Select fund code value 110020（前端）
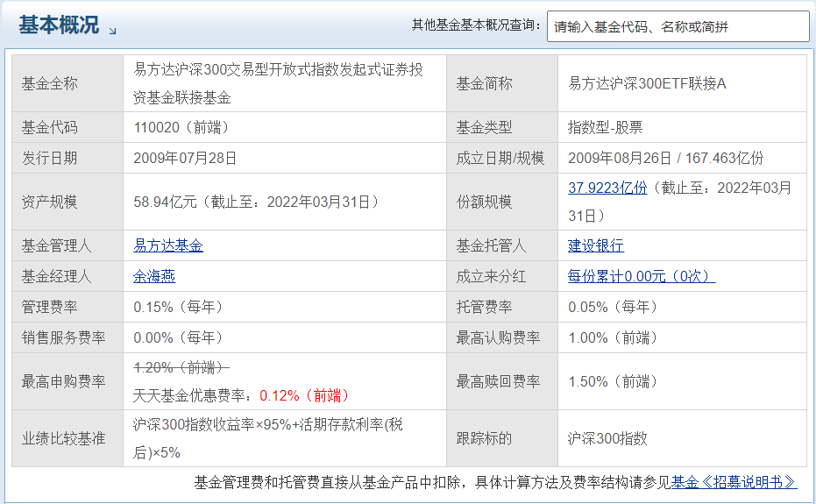Viewport: 816px width, 504px height. pos(181,127)
